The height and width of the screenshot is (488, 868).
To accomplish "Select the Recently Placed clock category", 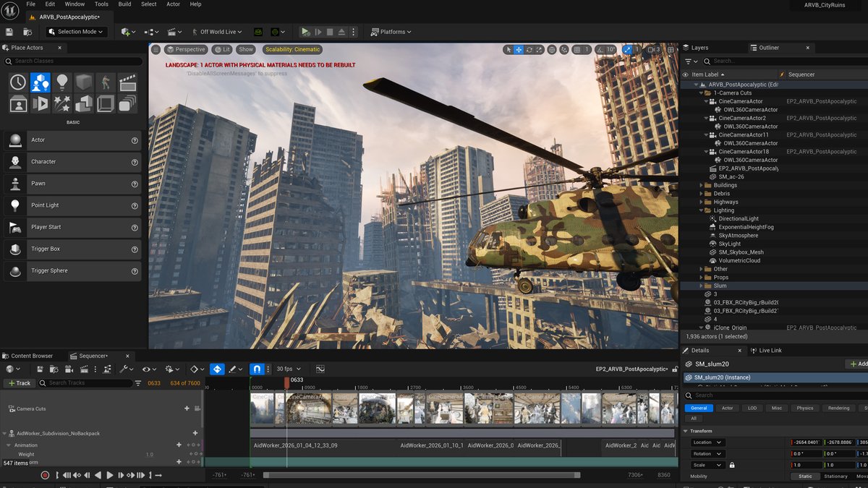I will coord(18,82).
